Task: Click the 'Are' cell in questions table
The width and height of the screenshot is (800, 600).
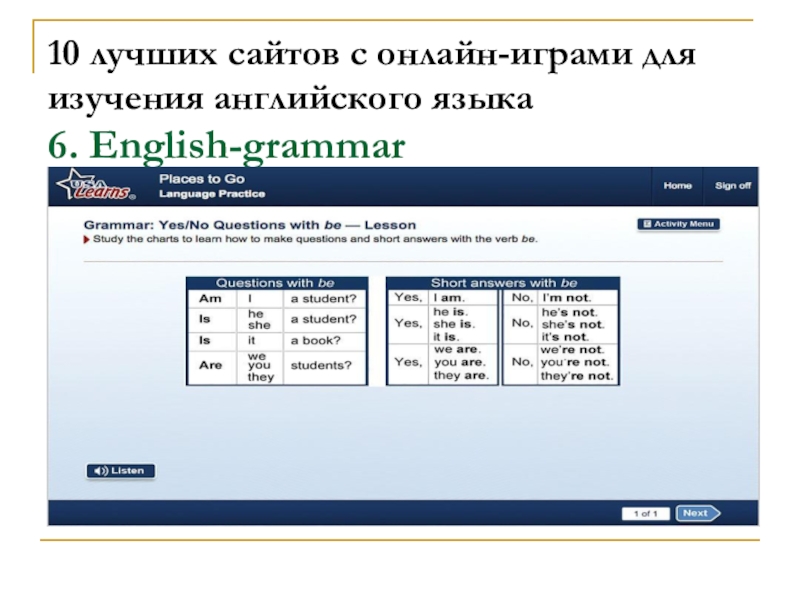Action: [x=212, y=366]
